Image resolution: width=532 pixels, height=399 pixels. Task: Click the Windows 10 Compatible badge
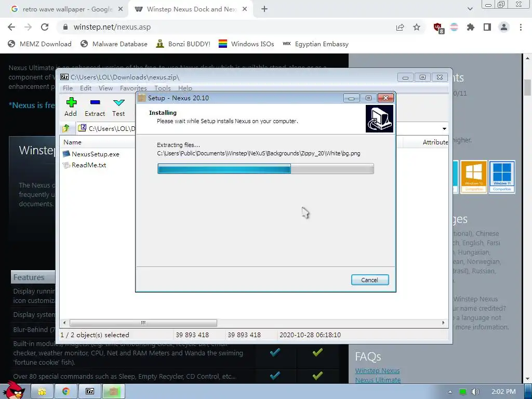(x=474, y=177)
